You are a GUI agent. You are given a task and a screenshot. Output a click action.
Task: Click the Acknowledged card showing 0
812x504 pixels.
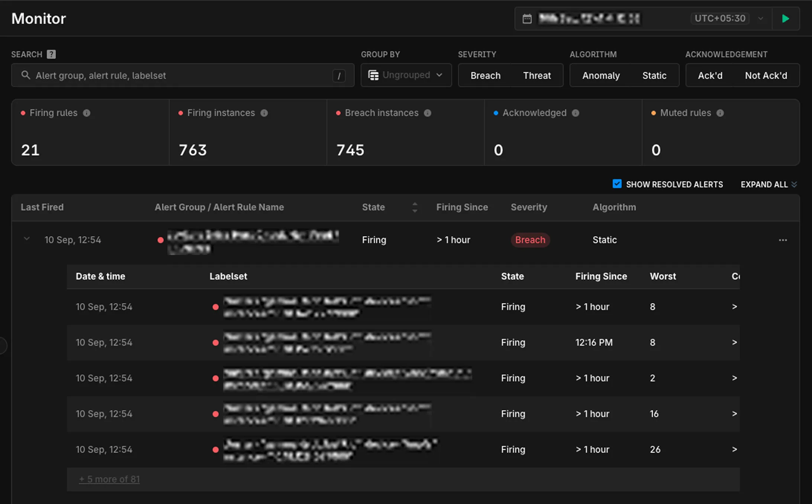point(563,132)
